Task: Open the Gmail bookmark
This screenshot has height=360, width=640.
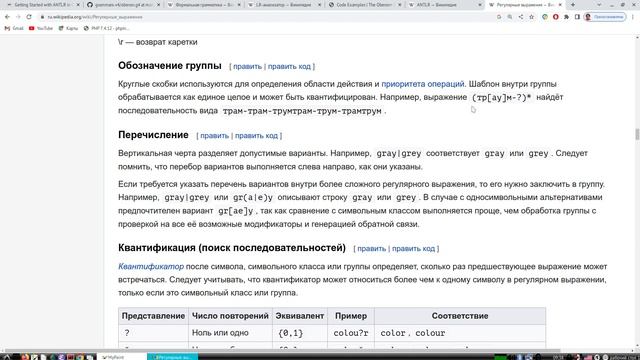Action: click(14, 28)
